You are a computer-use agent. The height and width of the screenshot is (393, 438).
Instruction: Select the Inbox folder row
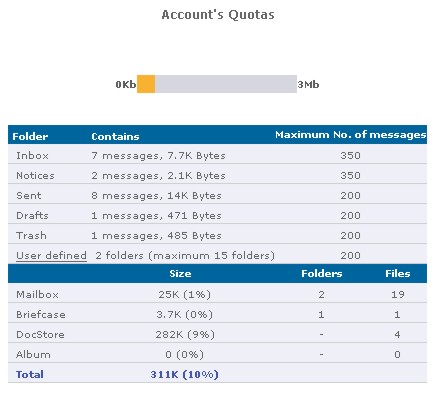point(217,155)
